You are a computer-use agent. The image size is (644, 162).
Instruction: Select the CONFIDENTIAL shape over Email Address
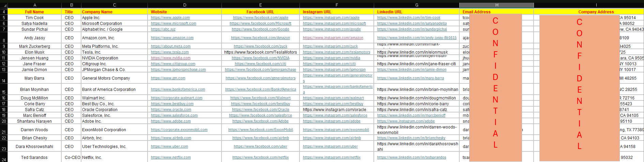(495, 87)
